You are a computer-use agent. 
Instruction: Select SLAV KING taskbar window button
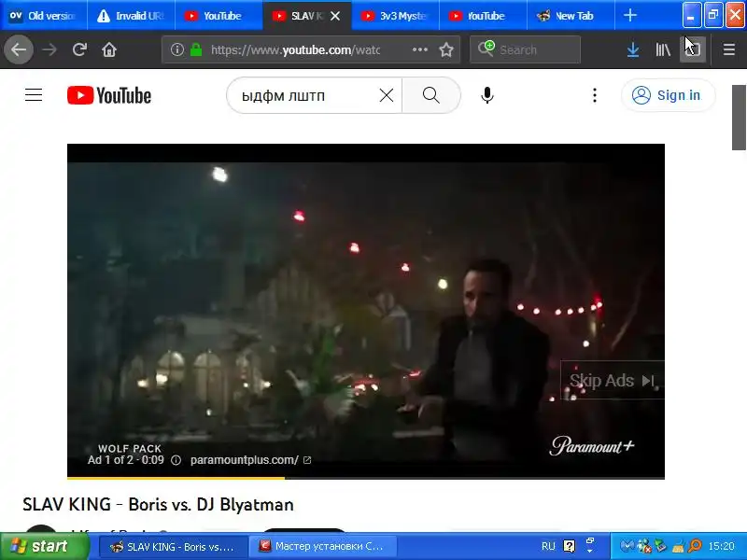(x=174, y=547)
